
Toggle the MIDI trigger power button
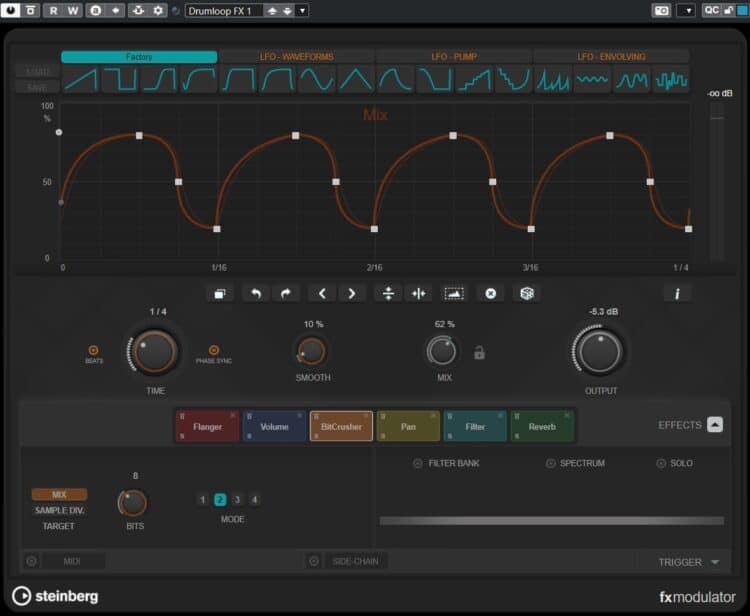[x=32, y=561]
